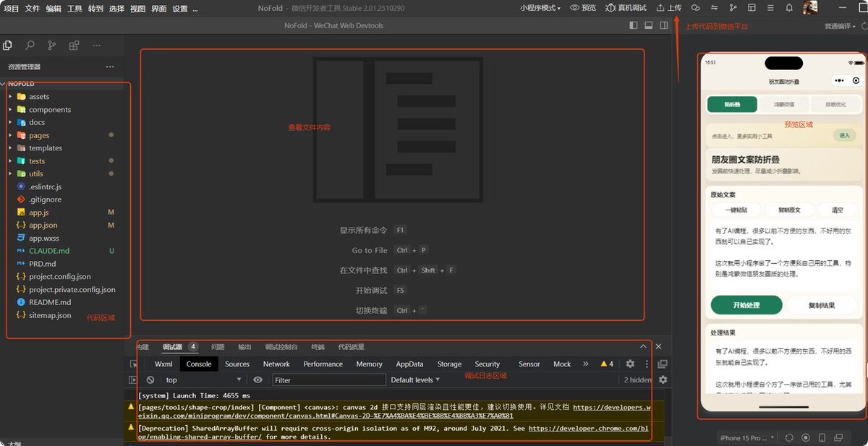
Task: Open the sidebar's more views ellipsis
Action: point(96,45)
